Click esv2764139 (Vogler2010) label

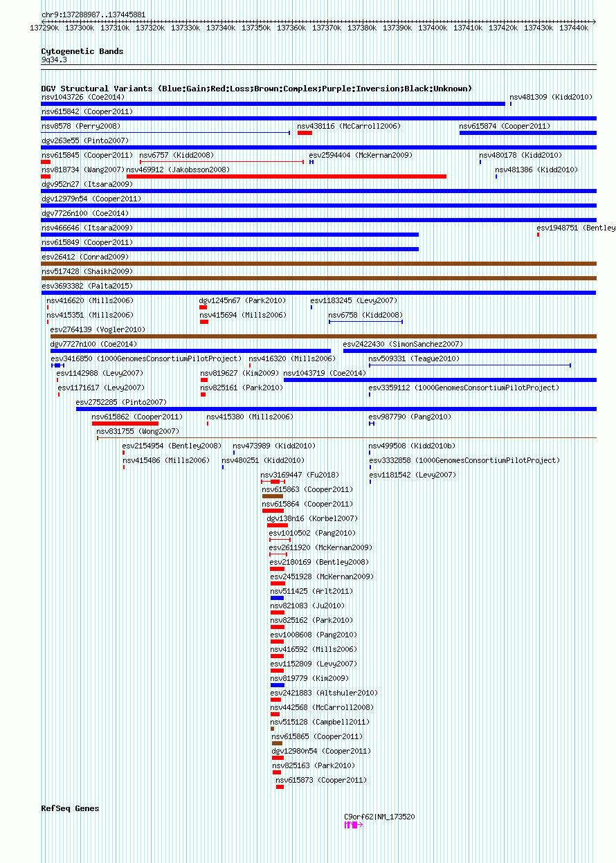click(x=98, y=330)
